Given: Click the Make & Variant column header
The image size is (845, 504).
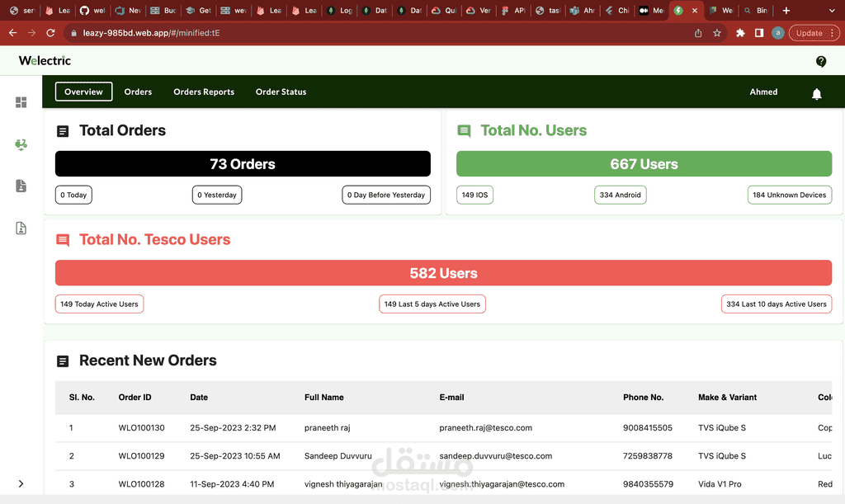Looking at the screenshot, I should pyautogui.click(x=728, y=398).
